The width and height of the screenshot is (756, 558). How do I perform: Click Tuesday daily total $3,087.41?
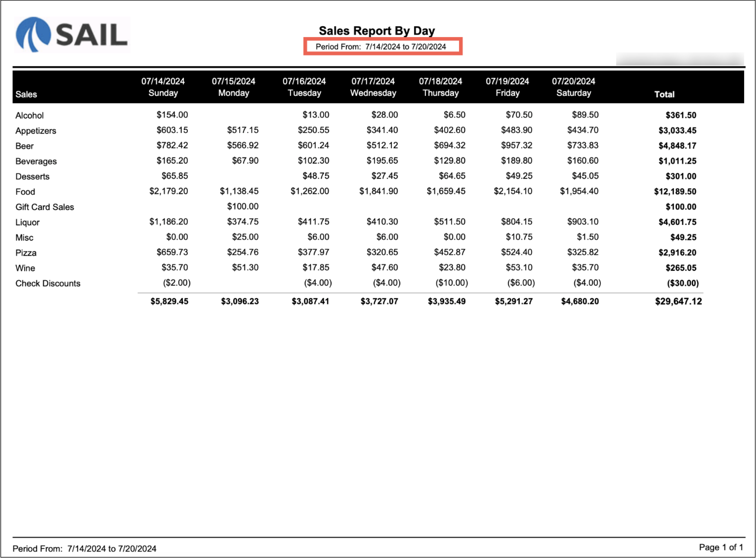point(310,301)
